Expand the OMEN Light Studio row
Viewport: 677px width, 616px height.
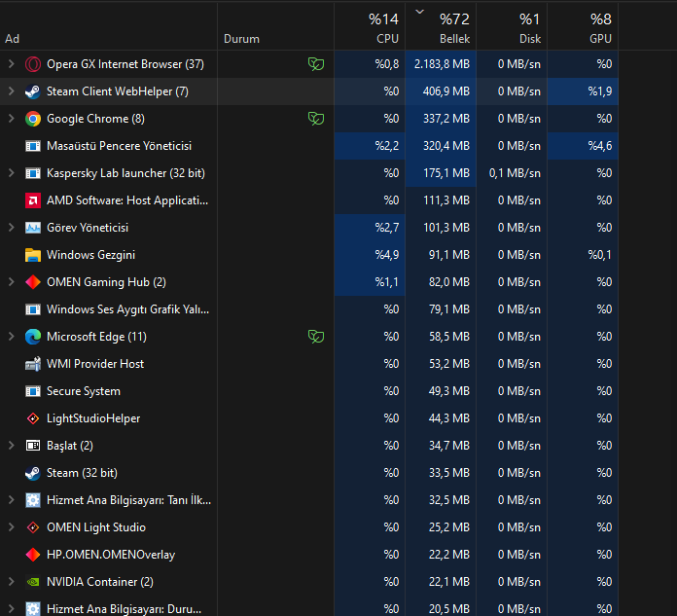coord(12,527)
